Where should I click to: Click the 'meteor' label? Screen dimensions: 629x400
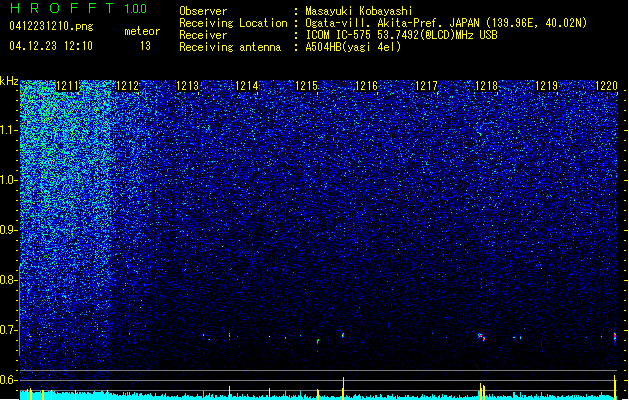coord(142,31)
